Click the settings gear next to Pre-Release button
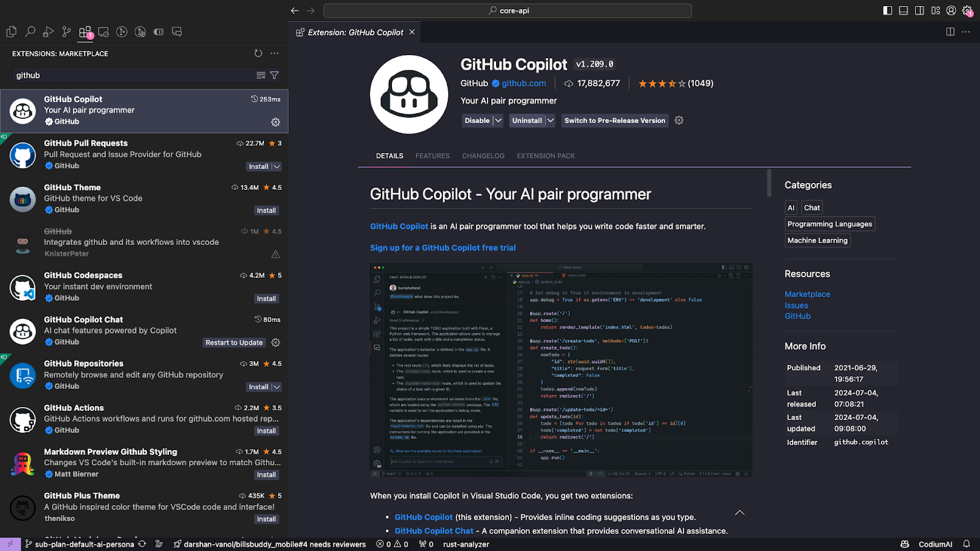Screen dimensions: 980x551 tap(679, 121)
